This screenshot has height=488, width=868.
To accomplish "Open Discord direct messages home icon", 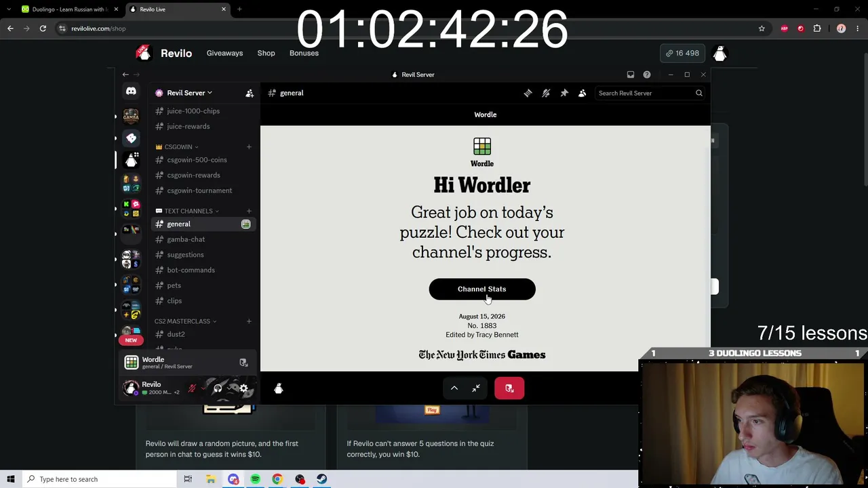I will [131, 91].
